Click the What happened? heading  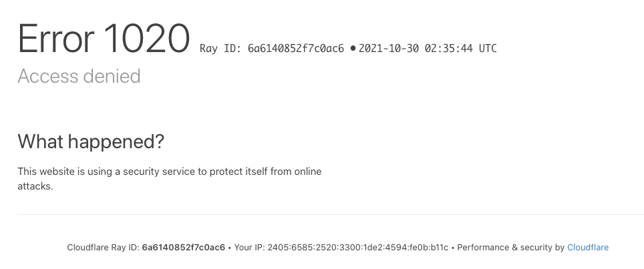coord(91,142)
